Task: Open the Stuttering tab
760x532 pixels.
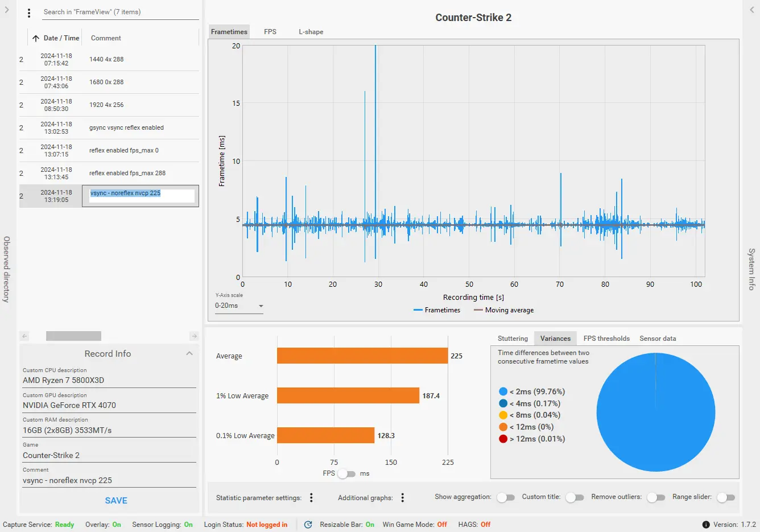Action: point(513,339)
